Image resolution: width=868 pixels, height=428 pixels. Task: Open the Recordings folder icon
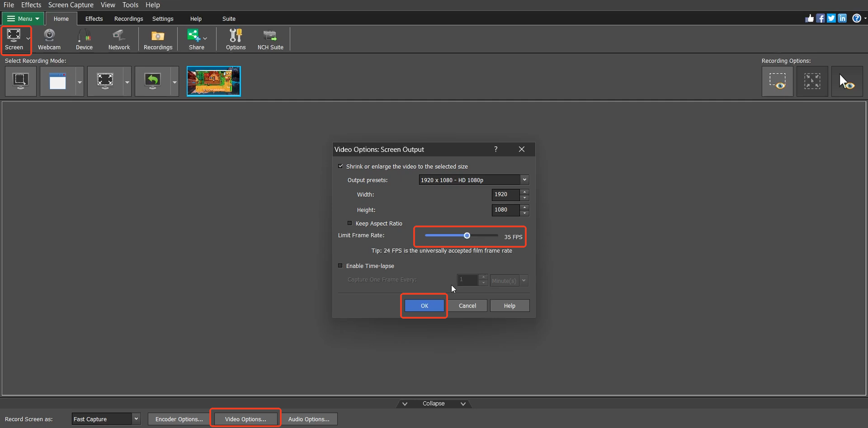158,39
